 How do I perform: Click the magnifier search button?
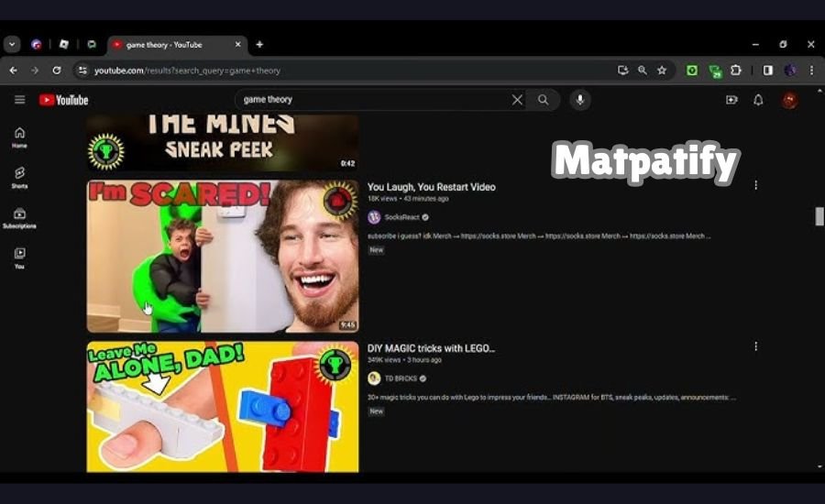543,100
